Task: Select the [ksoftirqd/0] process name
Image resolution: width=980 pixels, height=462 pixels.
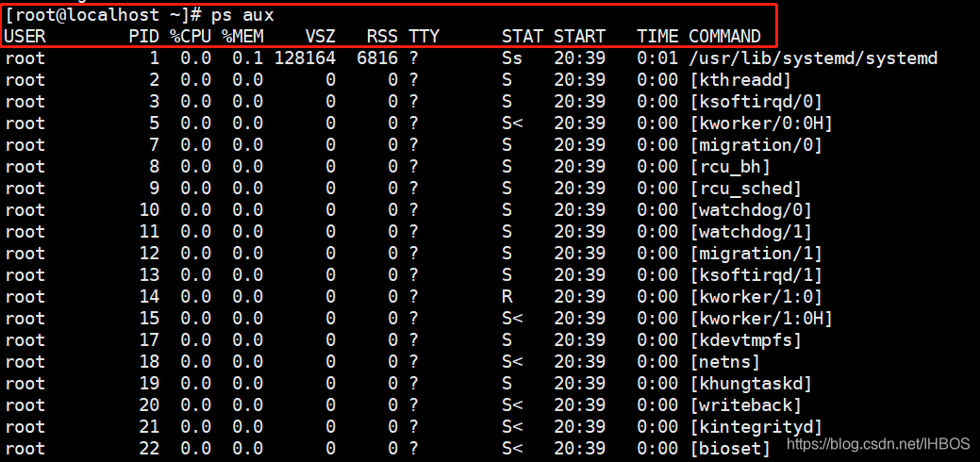Action: pos(756,102)
